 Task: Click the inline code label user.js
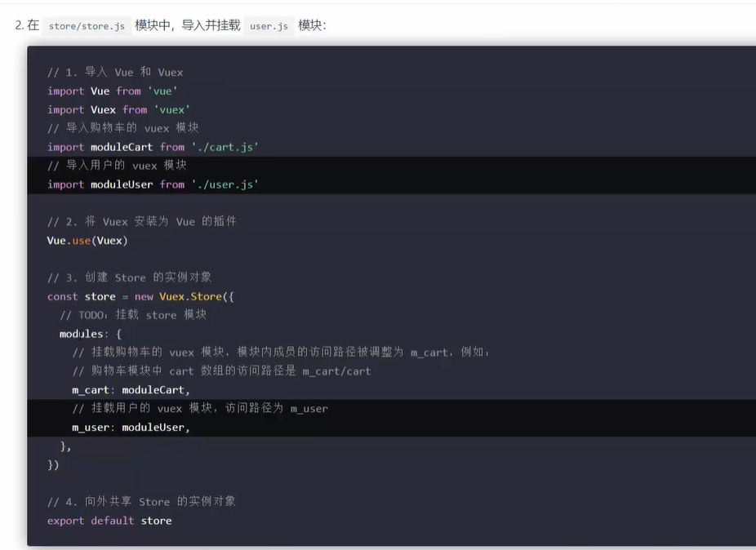point(269,26)
